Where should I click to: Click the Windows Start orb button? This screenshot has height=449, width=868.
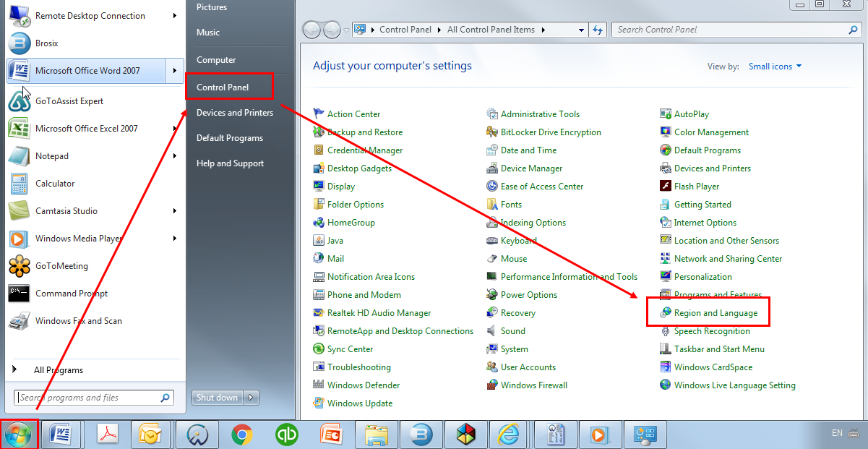click(18, 435)
